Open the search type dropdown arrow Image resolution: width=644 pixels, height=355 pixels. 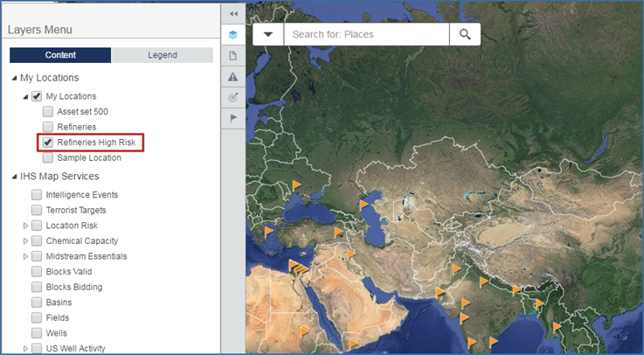(x=268, y=34)
